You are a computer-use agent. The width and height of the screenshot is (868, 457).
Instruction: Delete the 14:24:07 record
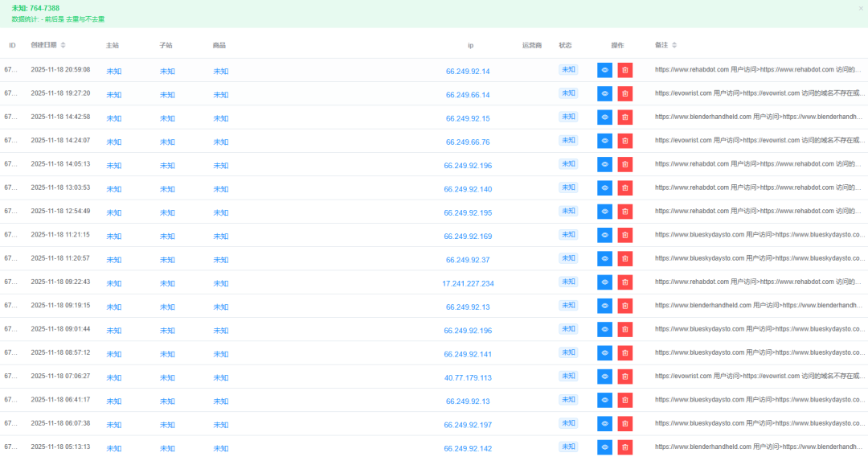[625, 141]
